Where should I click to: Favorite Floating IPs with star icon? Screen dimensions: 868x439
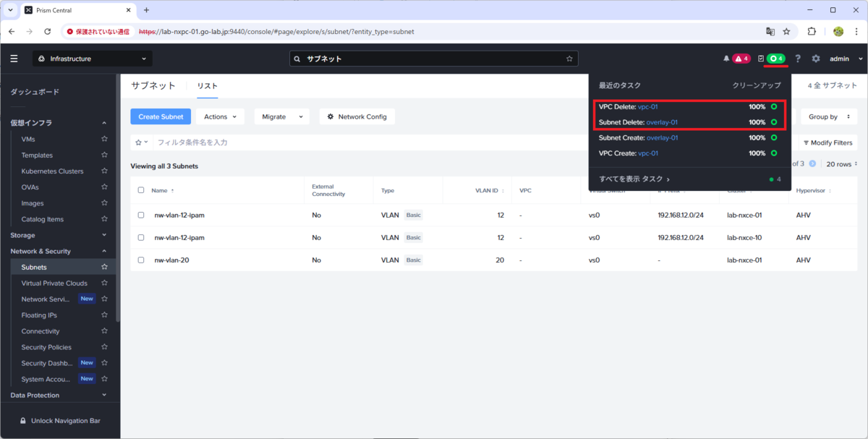[104, 315]
